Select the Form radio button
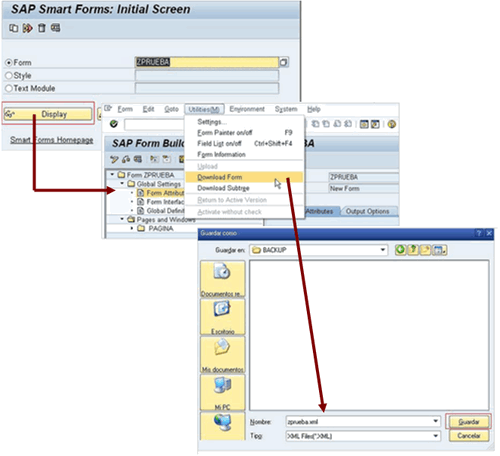Image resolution: width=500 pixels, height=456 pixels. click(9, 63)
